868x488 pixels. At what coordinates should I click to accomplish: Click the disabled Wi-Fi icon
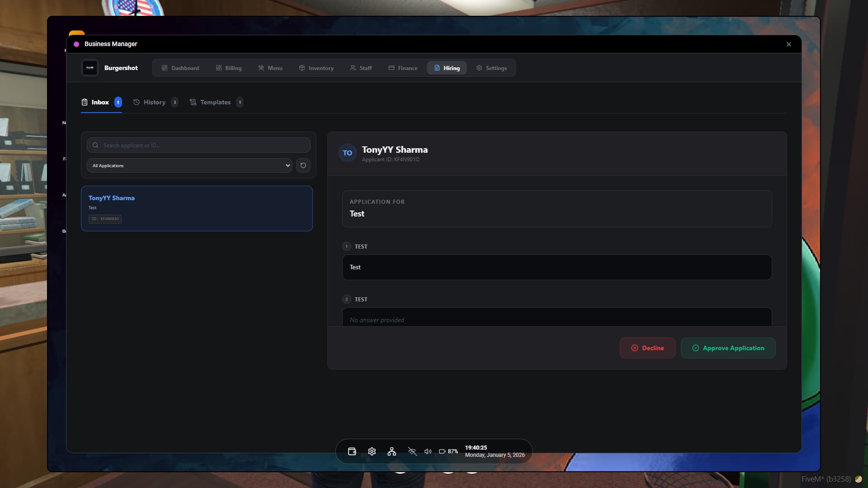(412, 451)
